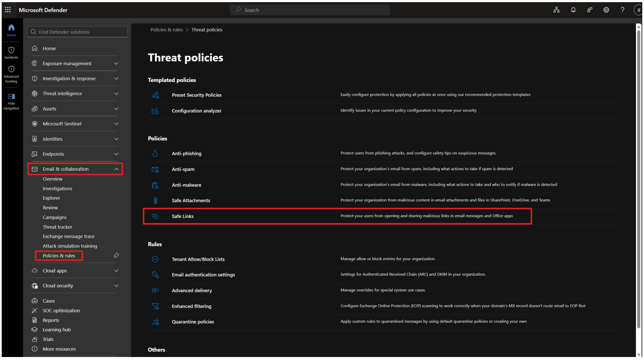Click the top Search box
Screen dimensions: 644x360
(310, 10)
